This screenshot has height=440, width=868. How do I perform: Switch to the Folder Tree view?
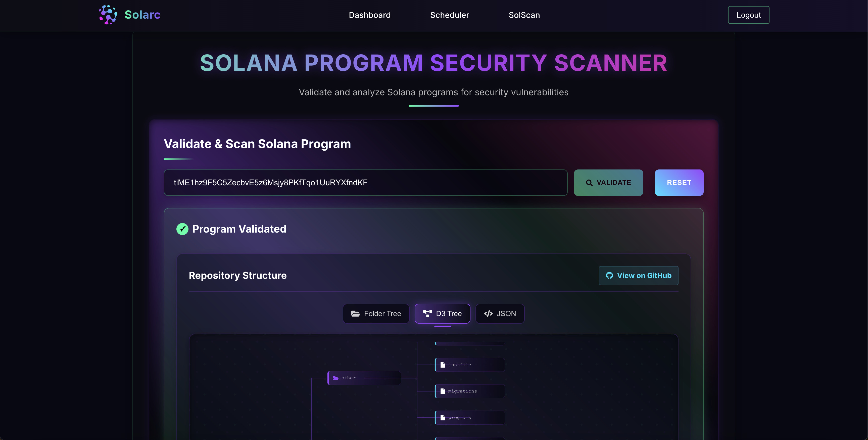point(376,314)
